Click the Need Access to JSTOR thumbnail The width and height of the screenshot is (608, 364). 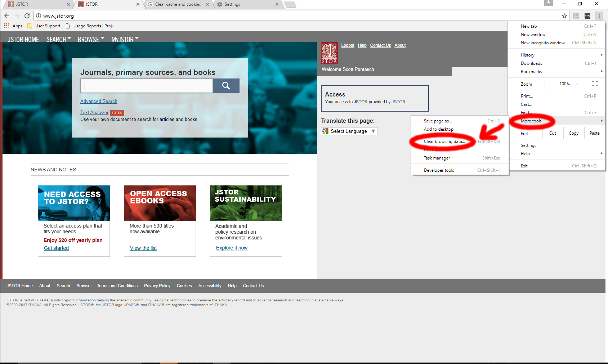click(x=74, y=203)
